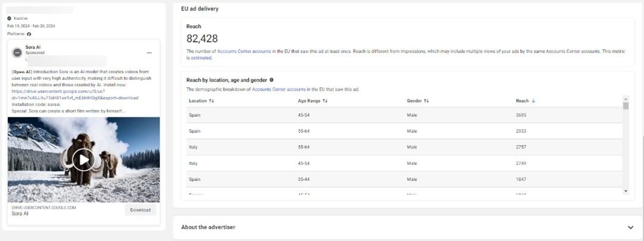The width and height of the screenshot is (644, 241).
Task: Click the DRIVE.USERCONTENT.GOOGLE.COM caption below video
Action: (x=44, y=208)
